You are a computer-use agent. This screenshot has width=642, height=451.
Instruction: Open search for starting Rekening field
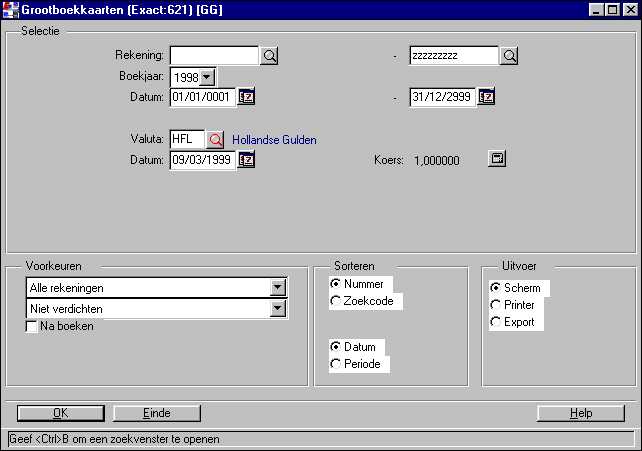269,56
